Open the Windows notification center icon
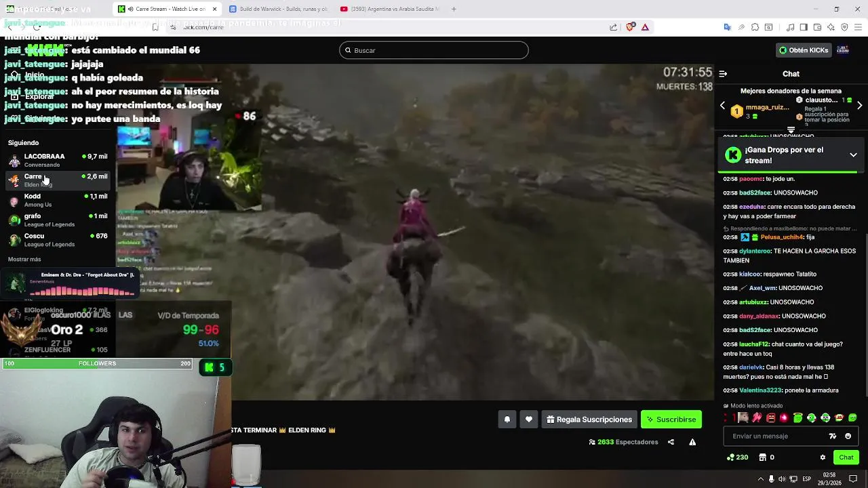The image size is (868, 488). point(854,479)
